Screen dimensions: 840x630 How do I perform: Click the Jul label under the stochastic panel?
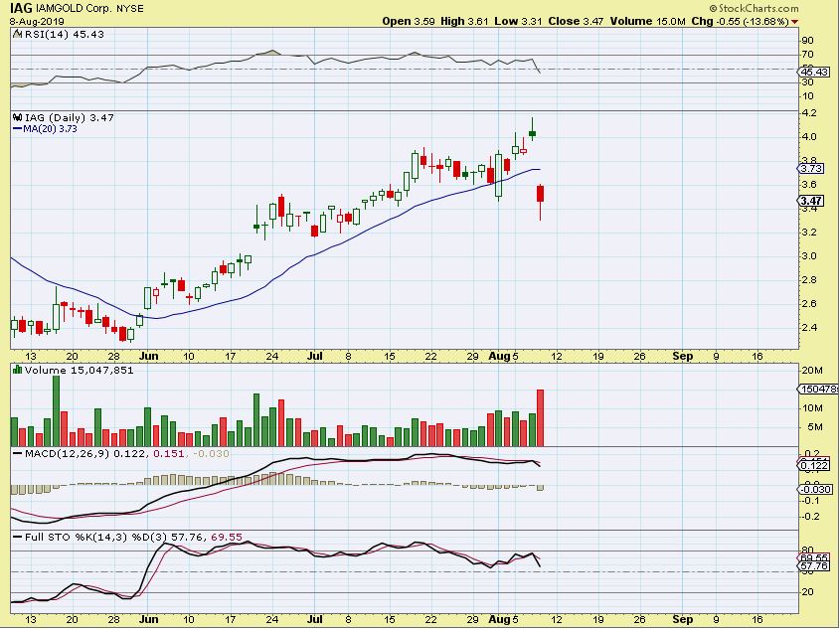[x=315, y=619]
